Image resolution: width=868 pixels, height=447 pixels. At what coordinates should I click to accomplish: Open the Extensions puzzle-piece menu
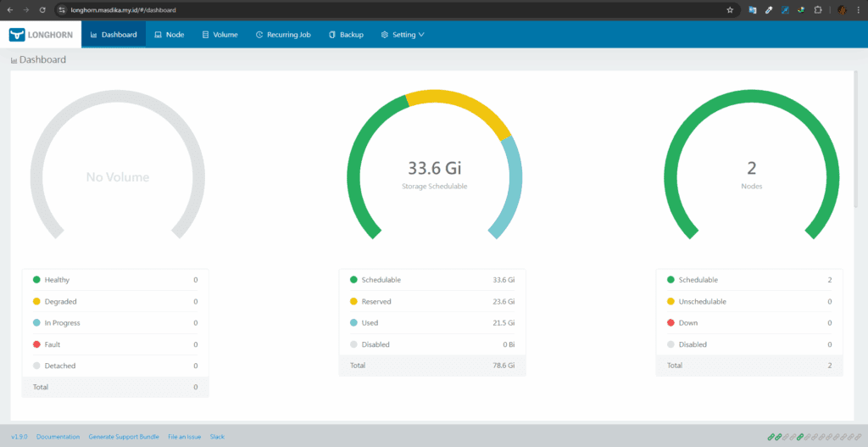tap(818, 10)
